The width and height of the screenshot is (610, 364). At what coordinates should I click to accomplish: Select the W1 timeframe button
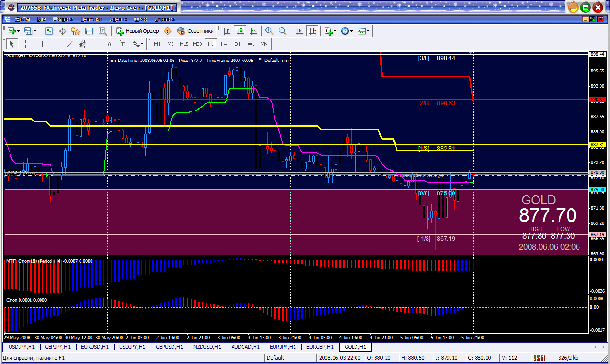pos(251,44)
